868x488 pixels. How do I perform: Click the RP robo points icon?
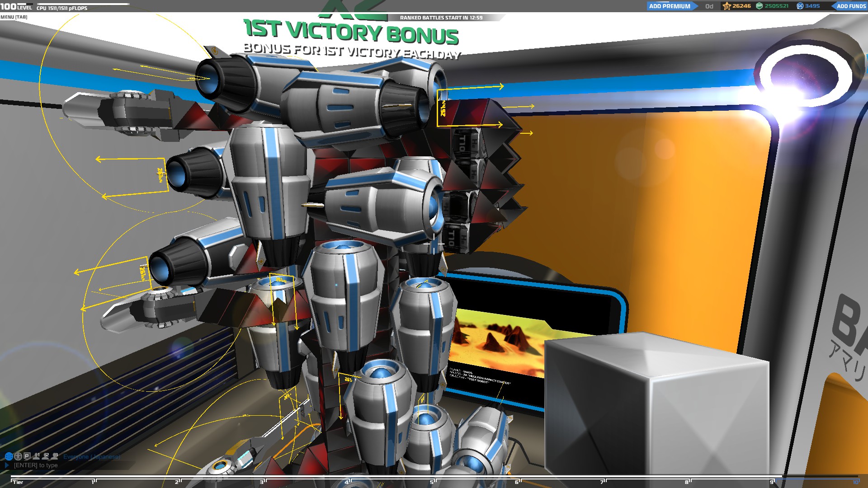[759, 6]
